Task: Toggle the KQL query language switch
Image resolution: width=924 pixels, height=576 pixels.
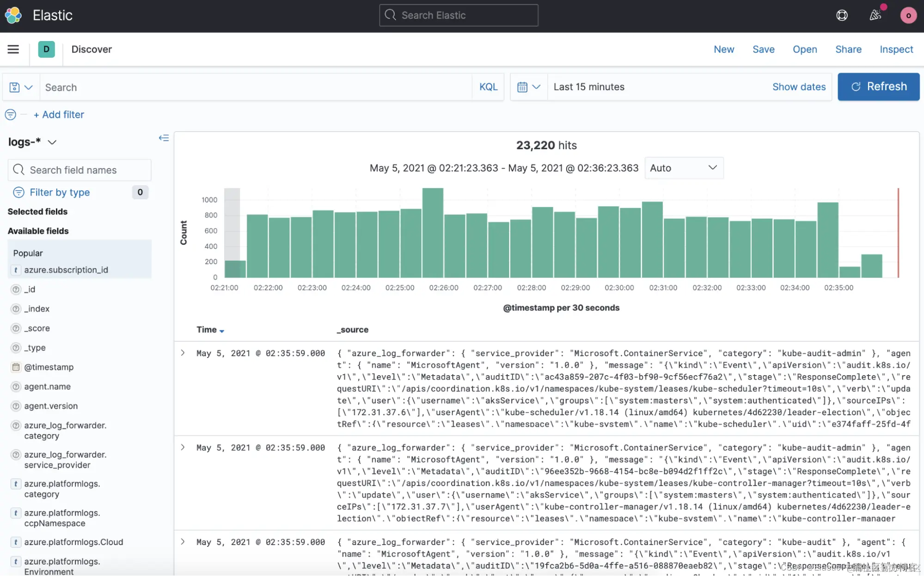Action: coord(488,87)
